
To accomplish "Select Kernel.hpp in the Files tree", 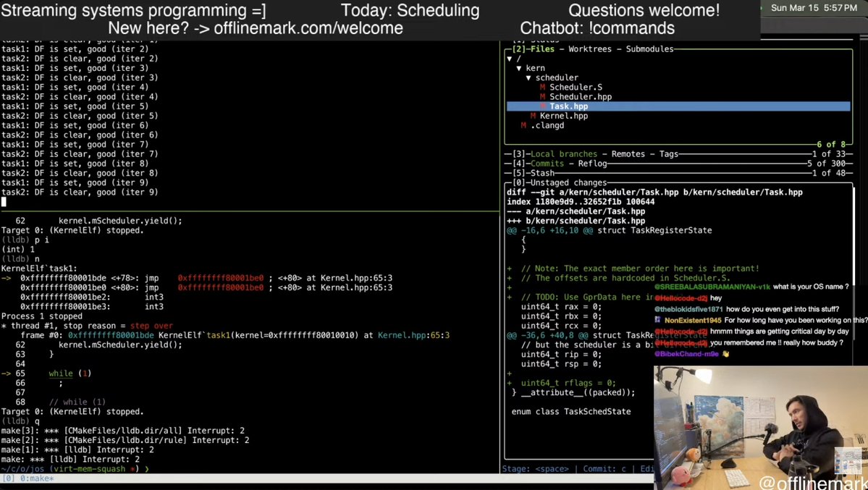I will (563, 116).
